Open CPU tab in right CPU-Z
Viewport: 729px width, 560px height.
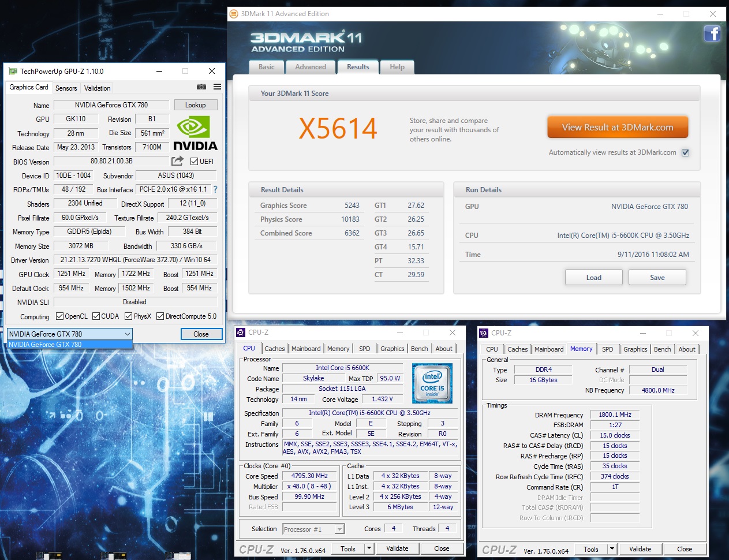pyautogui.click(x=492, y=349)
